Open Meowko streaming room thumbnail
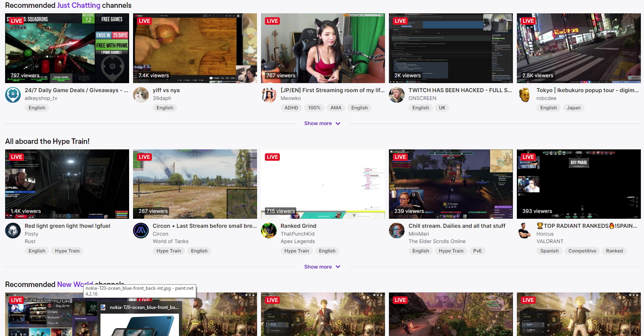This screenshot has width=644, height=336. (x=323, y=48)
